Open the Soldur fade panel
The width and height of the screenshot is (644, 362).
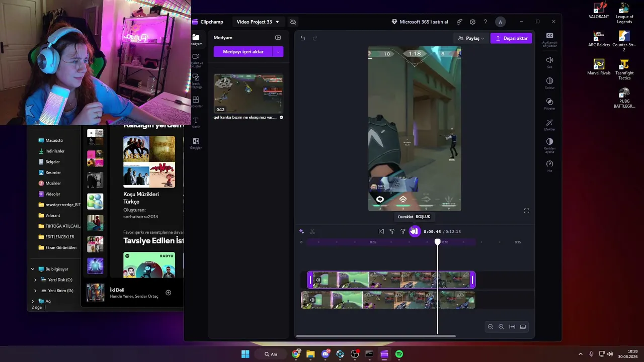(549, 83)
